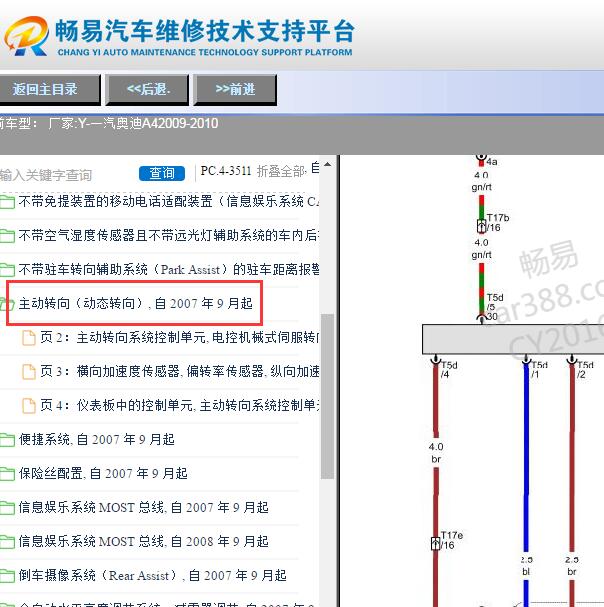Open 页 2：主动转向系统控制单元

point(180,338)
